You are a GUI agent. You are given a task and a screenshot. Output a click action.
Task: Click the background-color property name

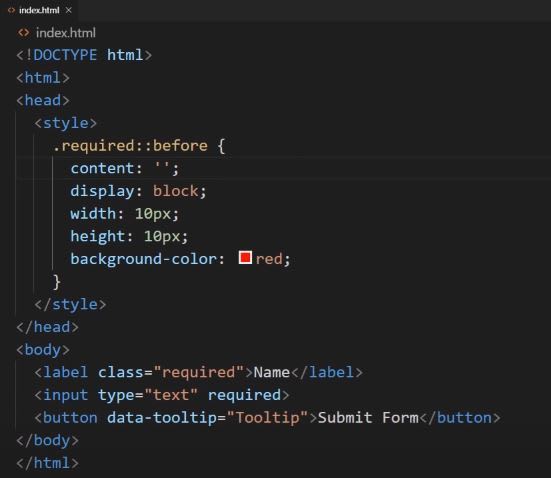coord(143,259)
